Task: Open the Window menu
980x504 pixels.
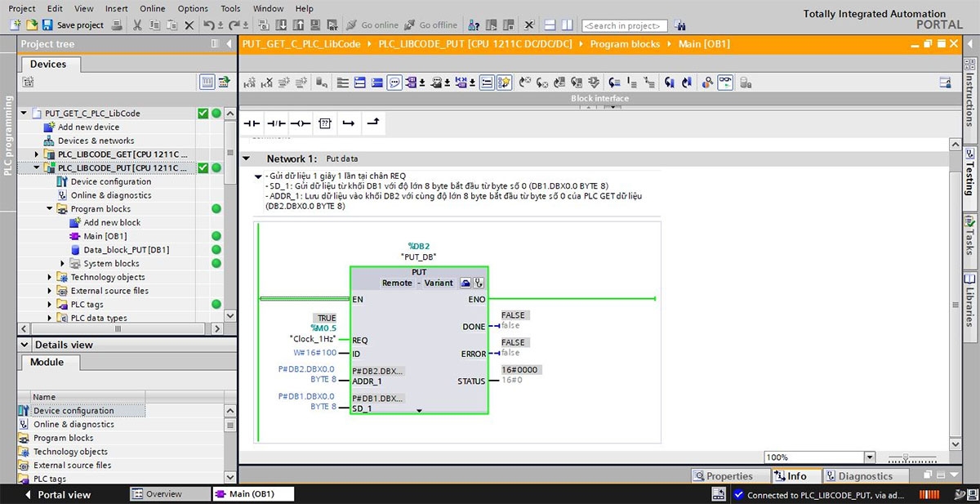Action: [268, 8]
